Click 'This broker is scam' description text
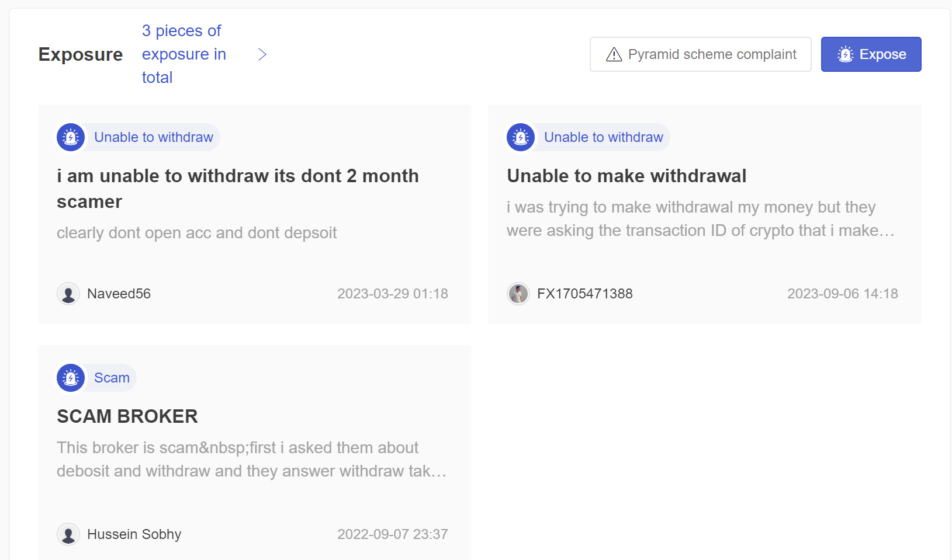Screen dimensions: 952x560 [x=252, y=460]
